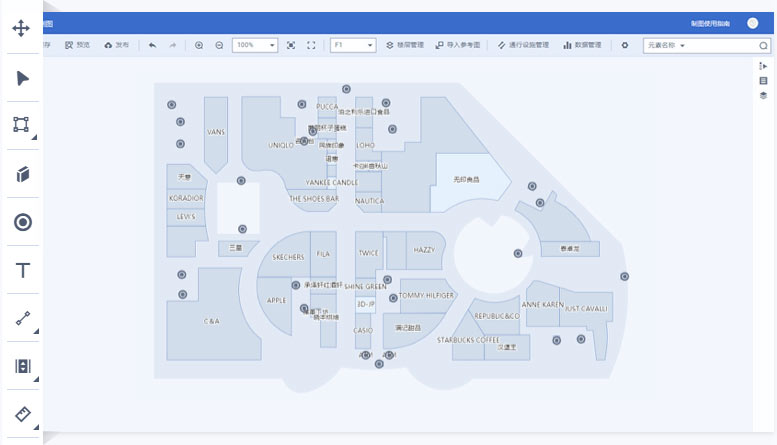
Task: Choose the polygon shape drawing tool
Action: (21, 125)
